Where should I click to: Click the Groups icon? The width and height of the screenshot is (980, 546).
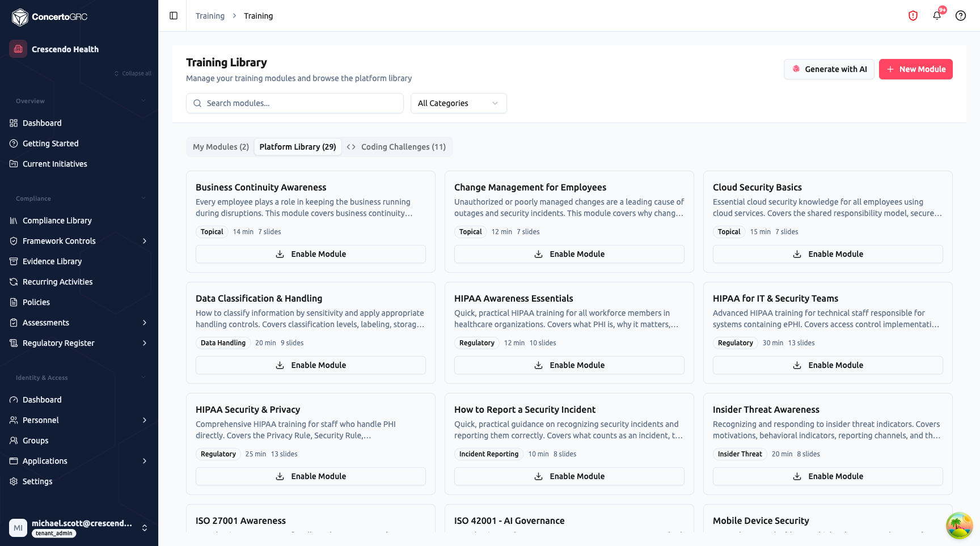coord(14,441)
